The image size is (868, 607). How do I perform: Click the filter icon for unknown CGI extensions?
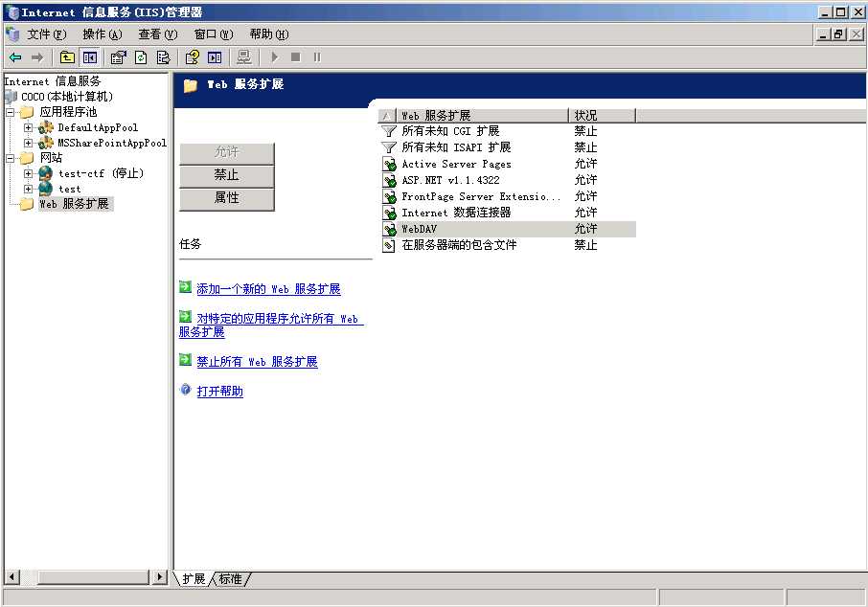(389, 131)
